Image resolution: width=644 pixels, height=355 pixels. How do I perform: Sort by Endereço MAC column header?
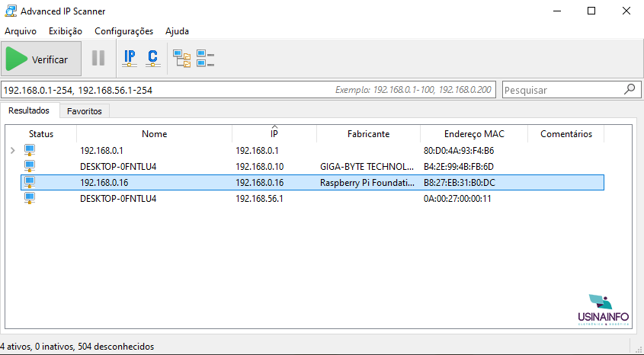point(474,134)
